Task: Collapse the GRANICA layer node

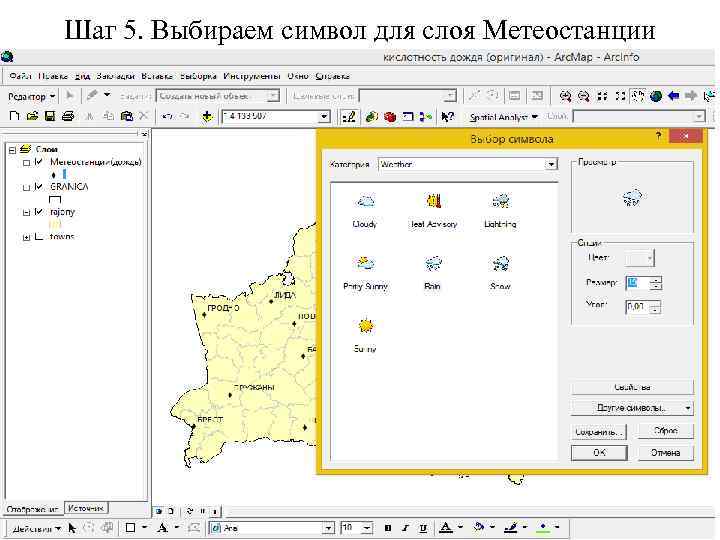Action: (x=26, y=187)
